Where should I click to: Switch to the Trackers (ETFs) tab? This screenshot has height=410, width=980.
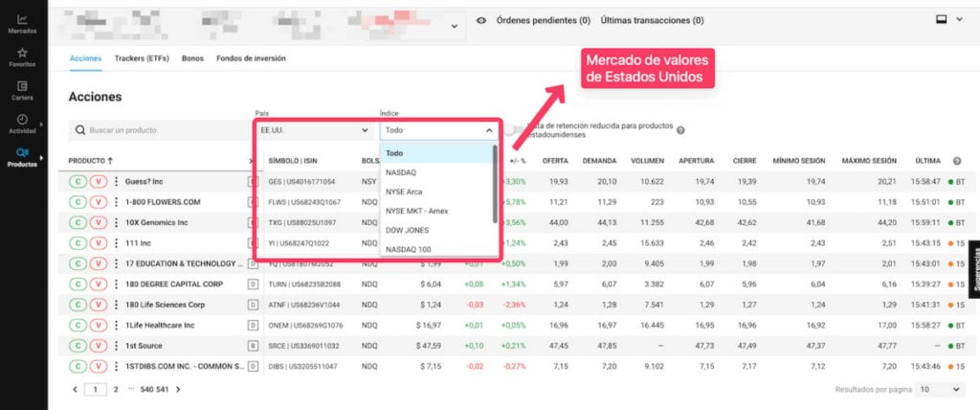click(142, 58)
